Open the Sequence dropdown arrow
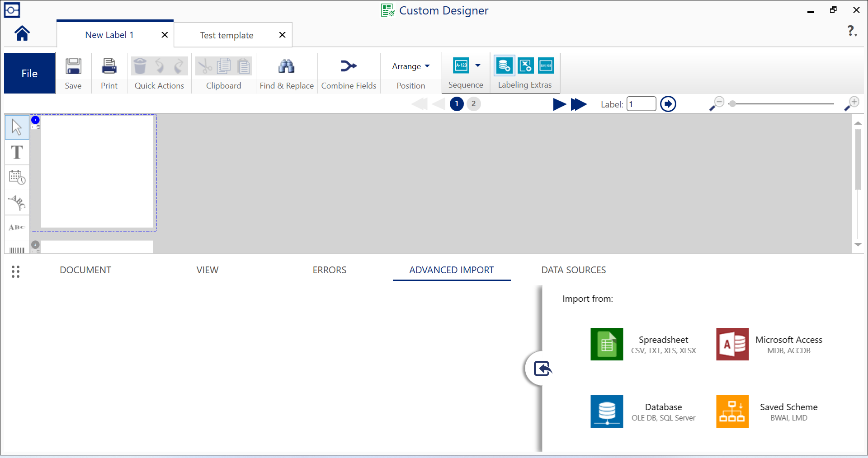The height and width of the screenshot is (458, 868). pos(478,65)
